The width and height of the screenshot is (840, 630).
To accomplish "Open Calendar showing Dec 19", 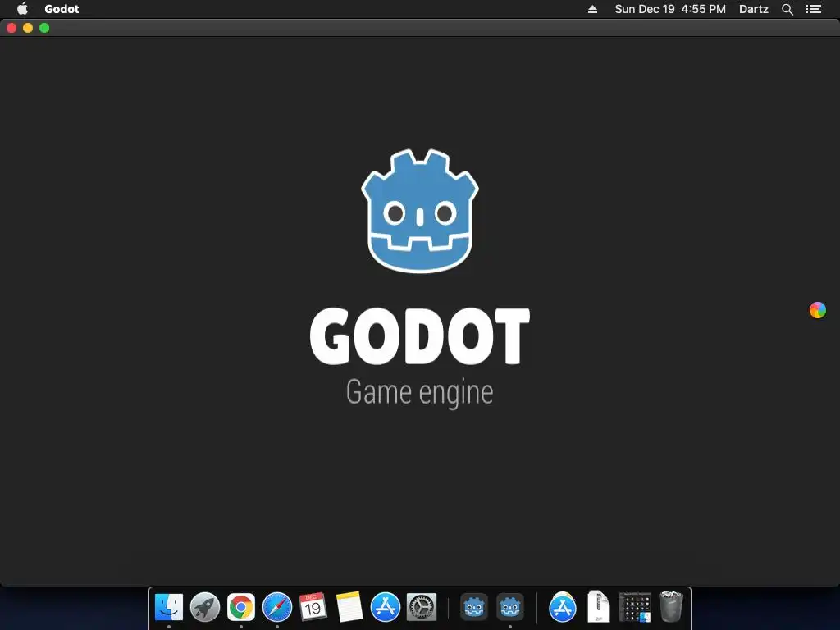I will tap(313, 608).
